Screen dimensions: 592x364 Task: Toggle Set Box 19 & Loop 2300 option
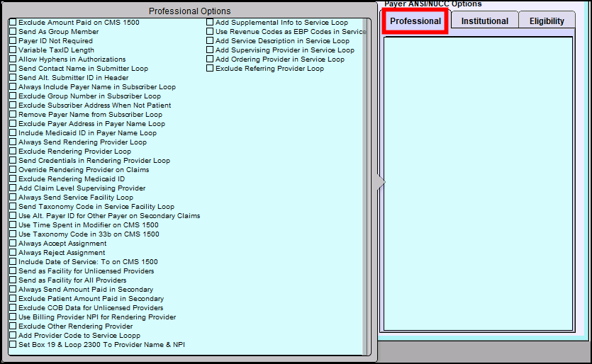tap(13, 345)
